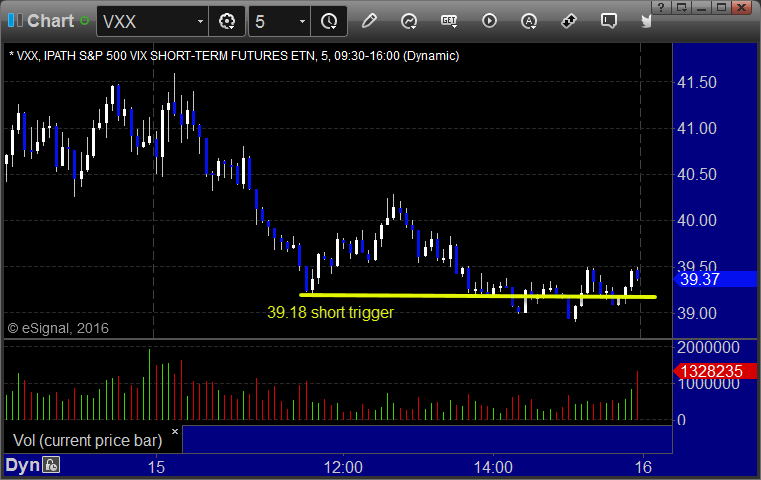Open the studies chart-line icon menu
The image size is (761, 480).
[409, 21]
